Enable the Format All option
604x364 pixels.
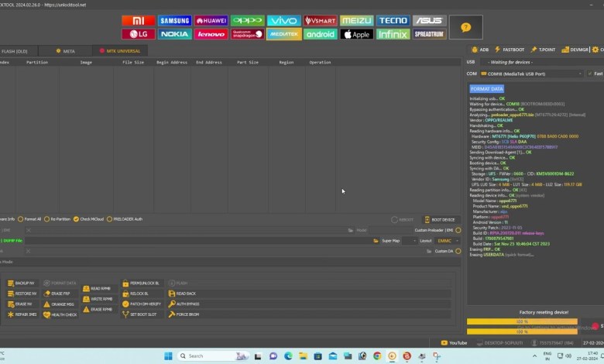click(29, 219)
